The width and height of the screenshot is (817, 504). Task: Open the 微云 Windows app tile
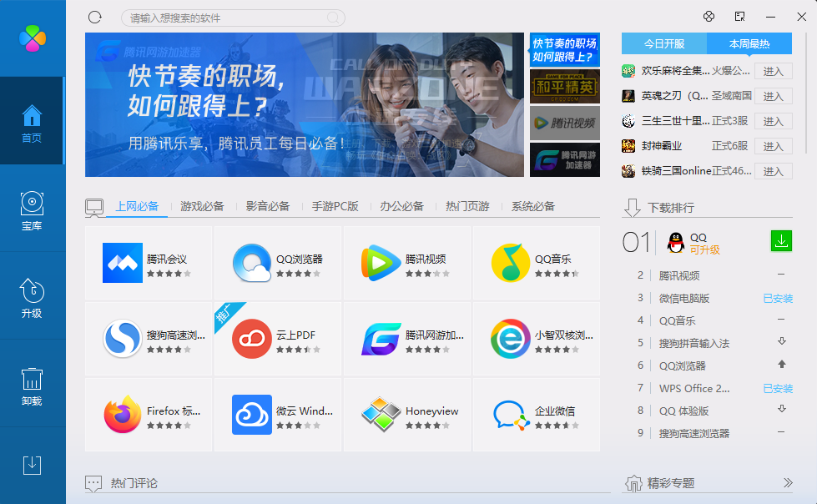pos(278,415)
